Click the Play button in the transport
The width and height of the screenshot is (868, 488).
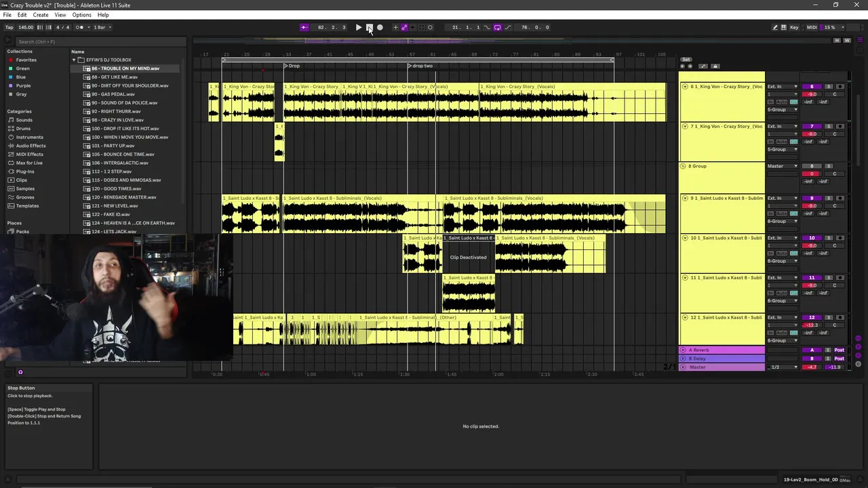[x=359, y=27]
